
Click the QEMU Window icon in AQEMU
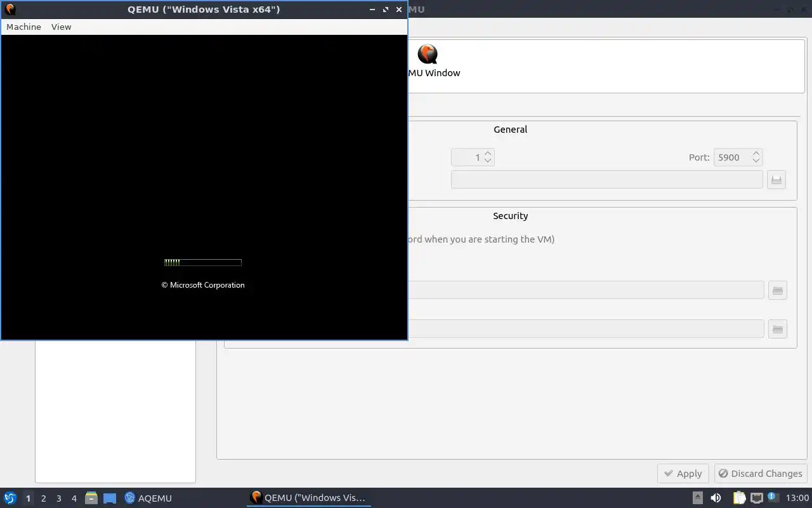click(x=428, y=54)
